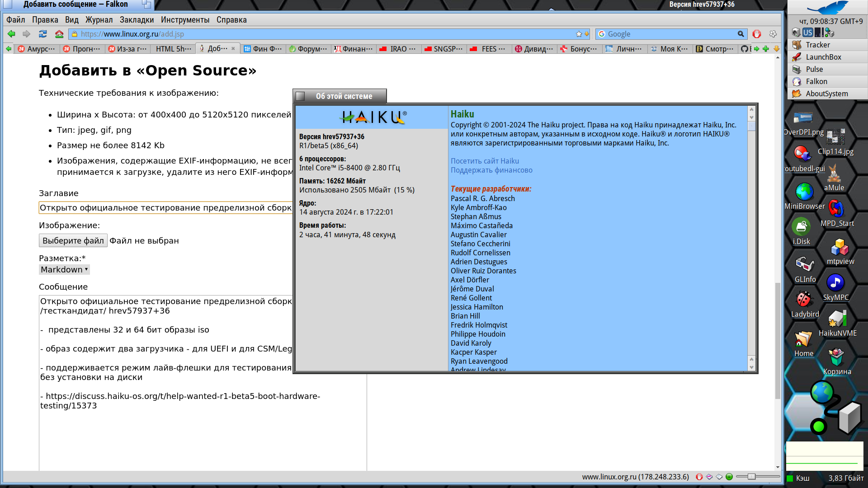Switch to Pulse in the Deskbar

(827, 69)
